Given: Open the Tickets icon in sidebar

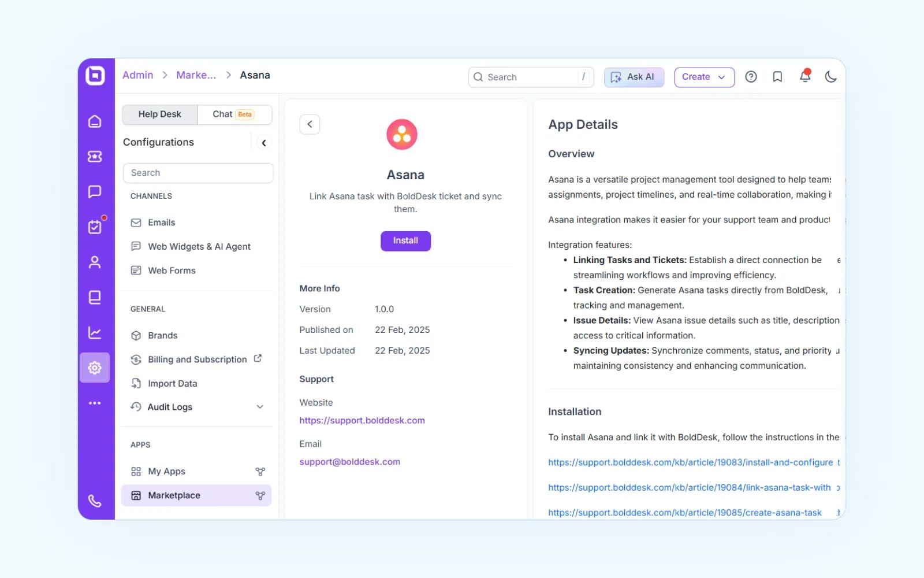Looking at the screenshot, I should (95, 157).
